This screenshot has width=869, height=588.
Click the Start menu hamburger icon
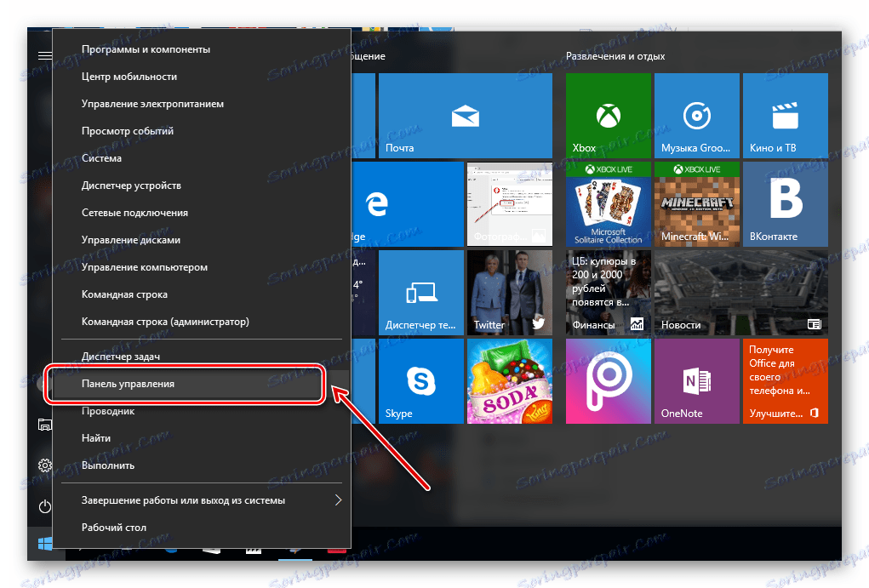[44, 55]
